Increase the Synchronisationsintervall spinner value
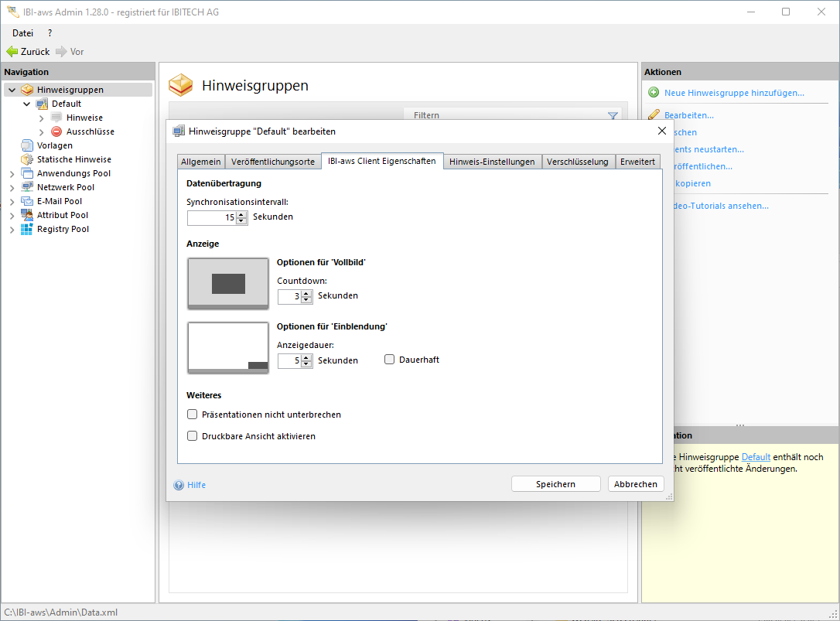840x621 pixels. (241, 214)
